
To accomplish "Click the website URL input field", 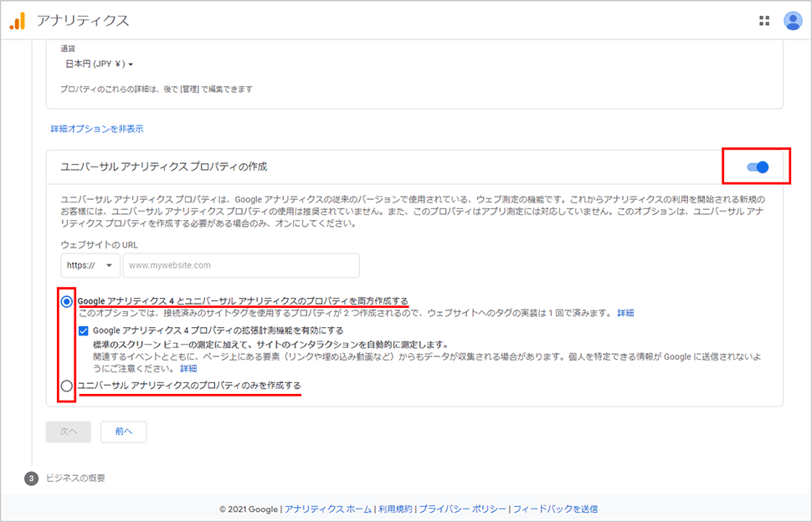I will click(x=241, y=265).
